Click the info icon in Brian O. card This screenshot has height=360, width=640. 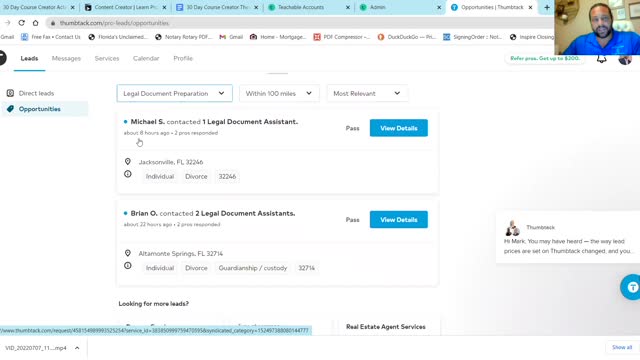click(x=128, y=265)
